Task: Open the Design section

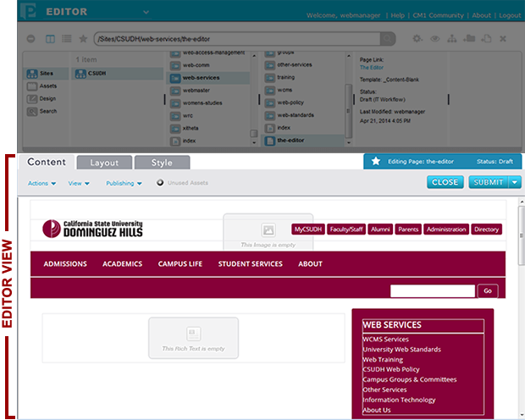Action: (x=41, y=99)
